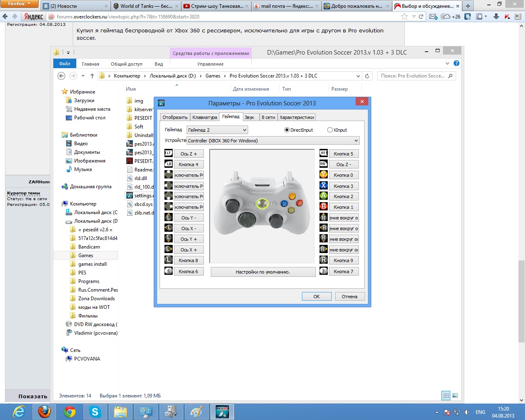Click the Firefox URL address field

(x=228, y=17)
